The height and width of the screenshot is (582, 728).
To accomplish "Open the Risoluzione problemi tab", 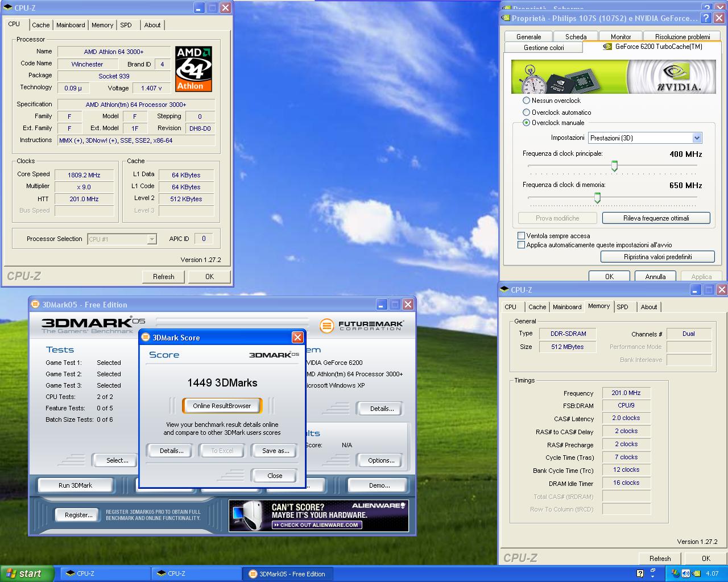I will click(x=682, y=36).
